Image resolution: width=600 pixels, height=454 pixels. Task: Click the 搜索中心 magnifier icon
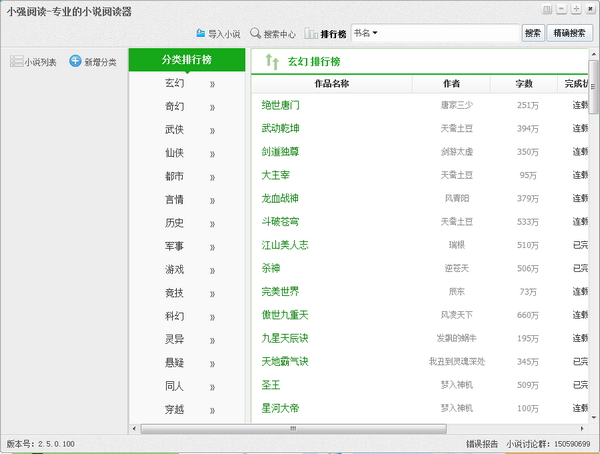coord(256,33)
